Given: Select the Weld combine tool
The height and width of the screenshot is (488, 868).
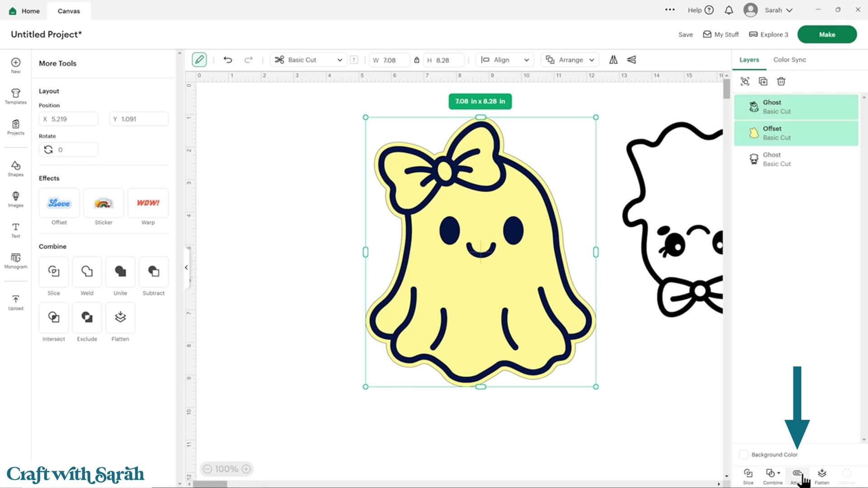Looking at the screenshot, I should [87, 272].
